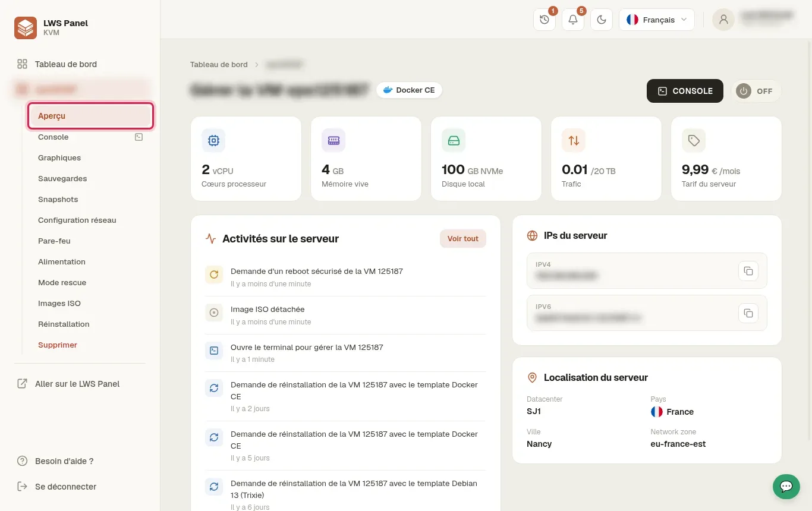Click the traffic arrows icon

coord(574,140)
